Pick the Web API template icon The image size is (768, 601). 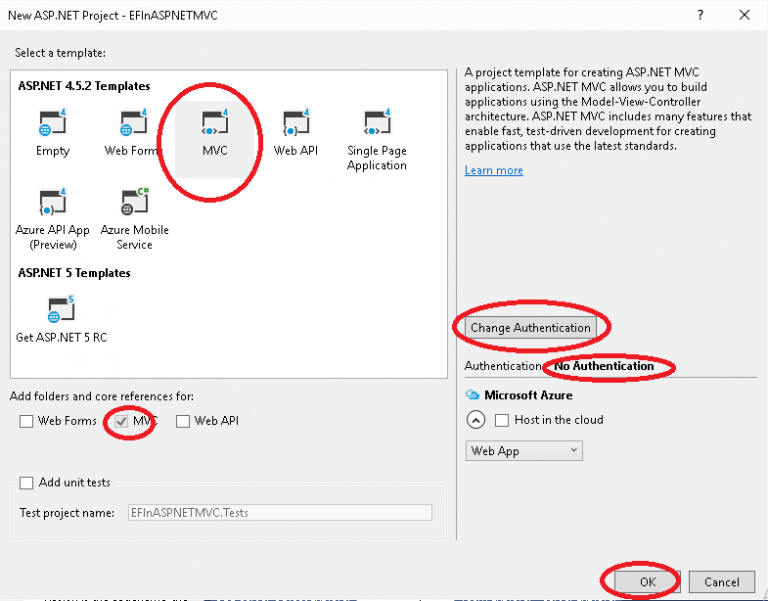click(x=295, y=125)
